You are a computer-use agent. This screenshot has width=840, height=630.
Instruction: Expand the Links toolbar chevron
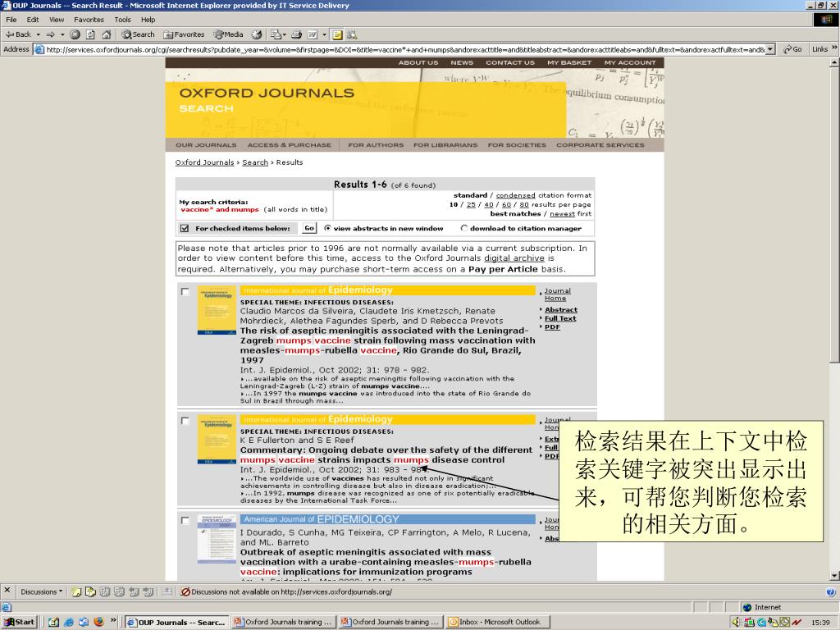coord(834,48)
